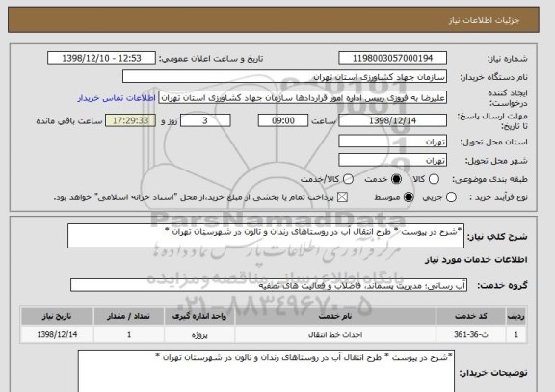Click the countdown timer 17:29:33 field

[x=130, y=120]
